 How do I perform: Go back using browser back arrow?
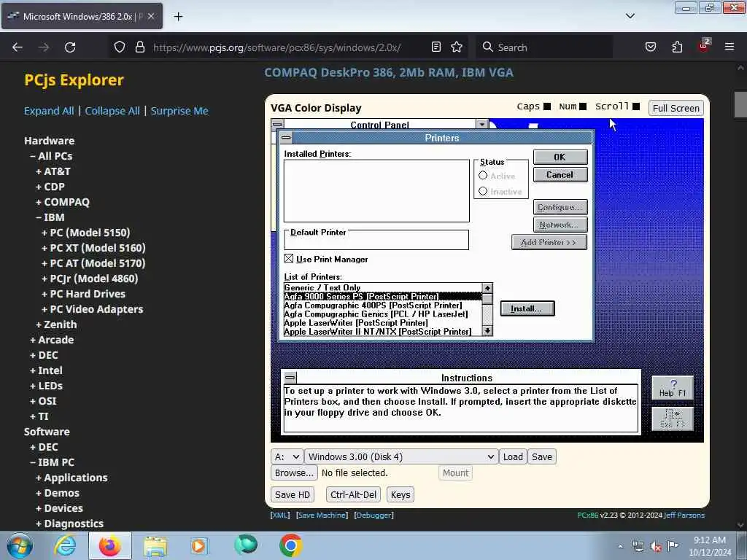[x=18, y=47]
